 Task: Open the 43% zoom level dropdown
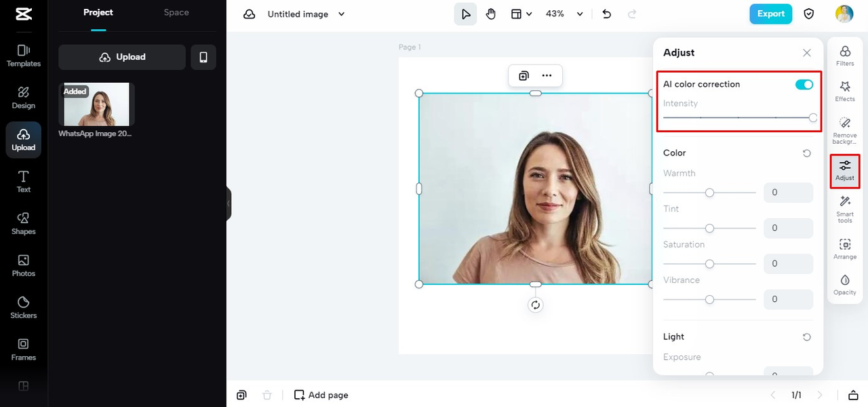(x=565, y=14)
